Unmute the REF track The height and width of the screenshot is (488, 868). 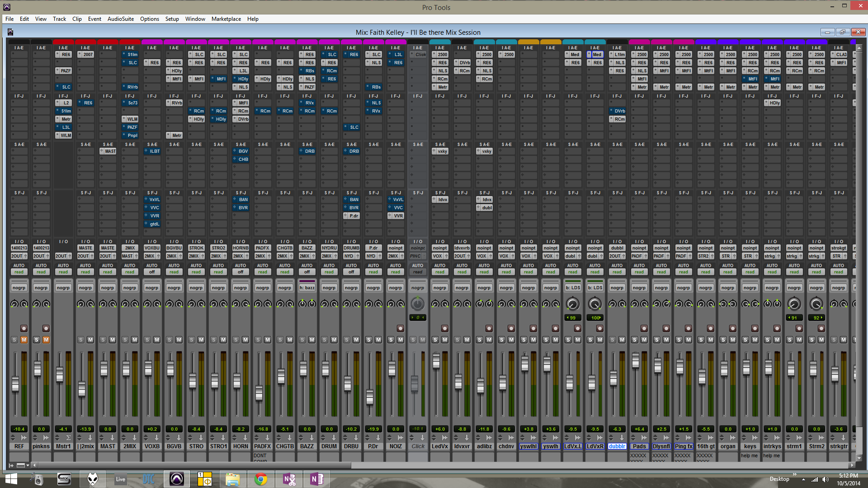[x=24, y=340]
